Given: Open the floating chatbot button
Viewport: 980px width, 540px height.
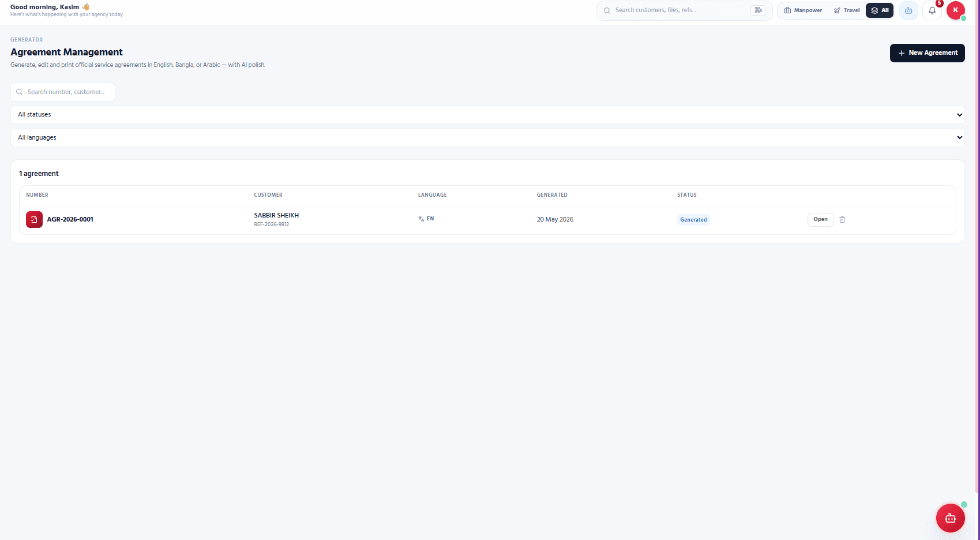Looking at the screenshot, I should (x=950, y=518).
